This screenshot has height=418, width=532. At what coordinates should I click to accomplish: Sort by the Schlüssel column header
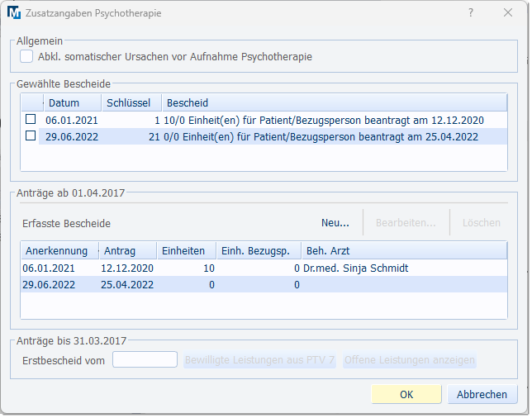point(131,102)
